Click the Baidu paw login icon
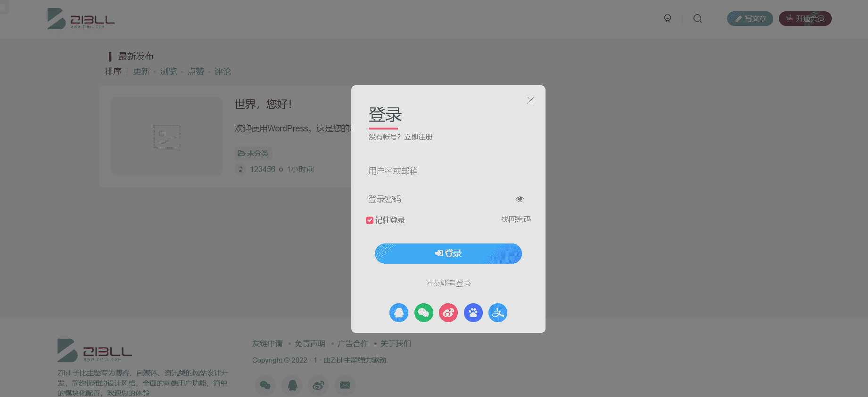This screenshot has width=868, height=397. pos(473,313)
